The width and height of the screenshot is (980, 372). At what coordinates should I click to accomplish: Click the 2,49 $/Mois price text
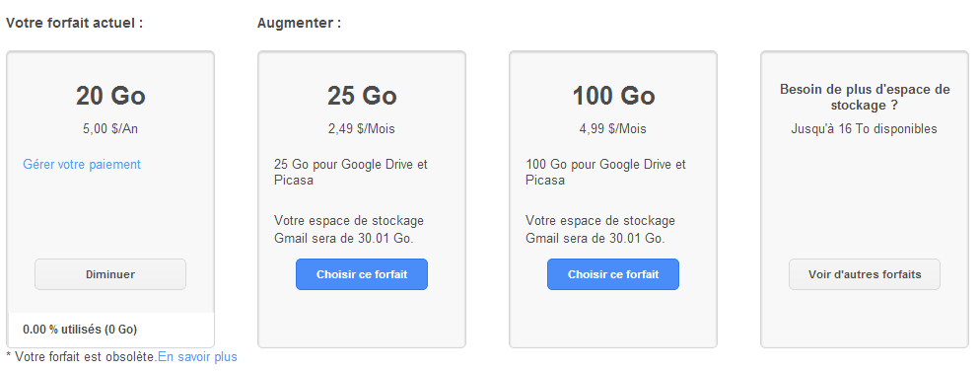362,129
